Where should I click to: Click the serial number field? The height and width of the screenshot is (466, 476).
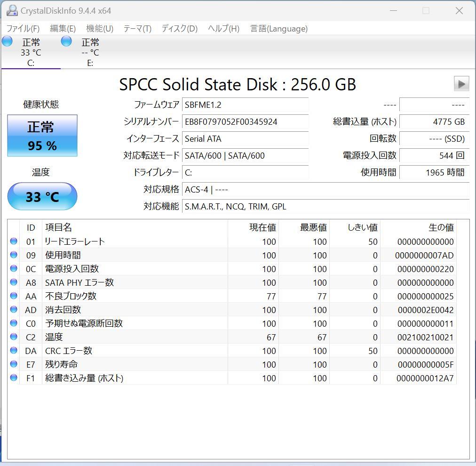click(245, 122)
